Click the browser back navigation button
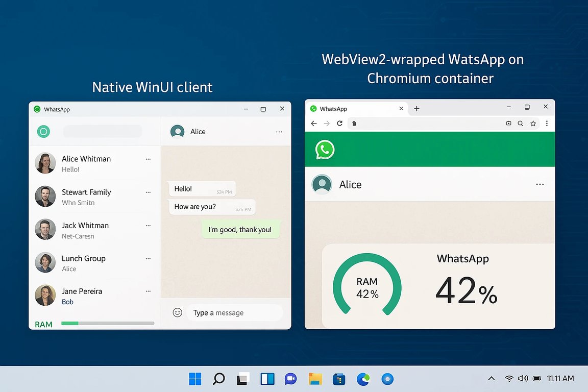 click(314, 123)
